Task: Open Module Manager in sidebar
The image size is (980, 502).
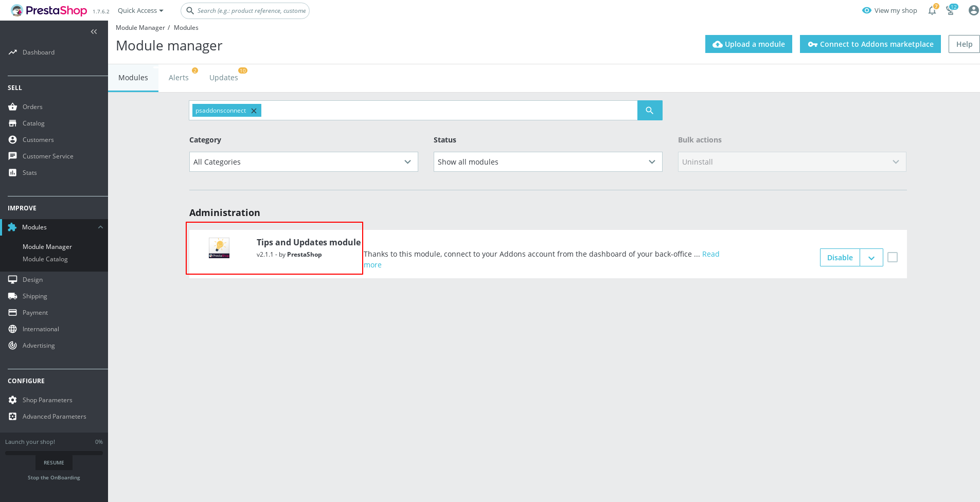Action: (x=47, y=247)
